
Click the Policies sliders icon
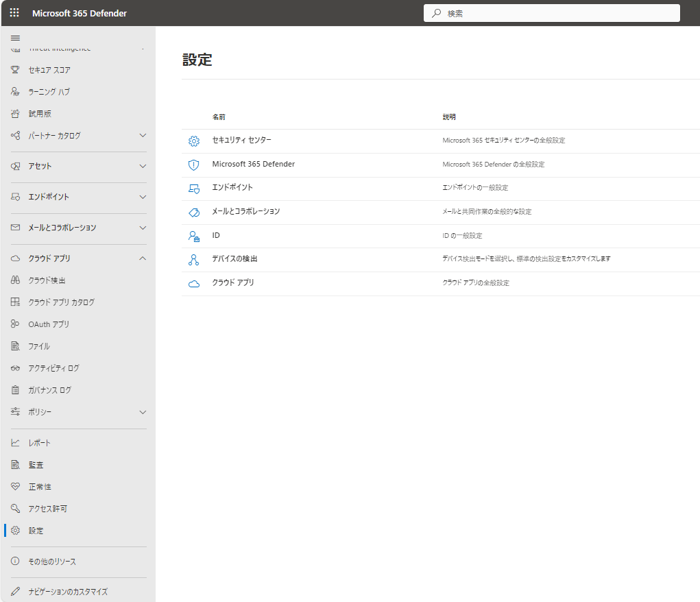15,412
